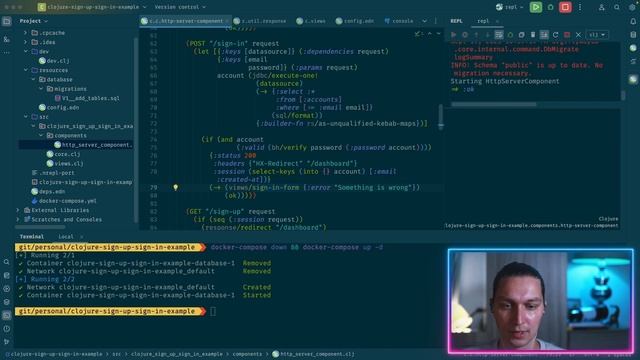Open the Find tool icon in the left stripe
The image size is (640, 360).
click(x=7, y=262)
